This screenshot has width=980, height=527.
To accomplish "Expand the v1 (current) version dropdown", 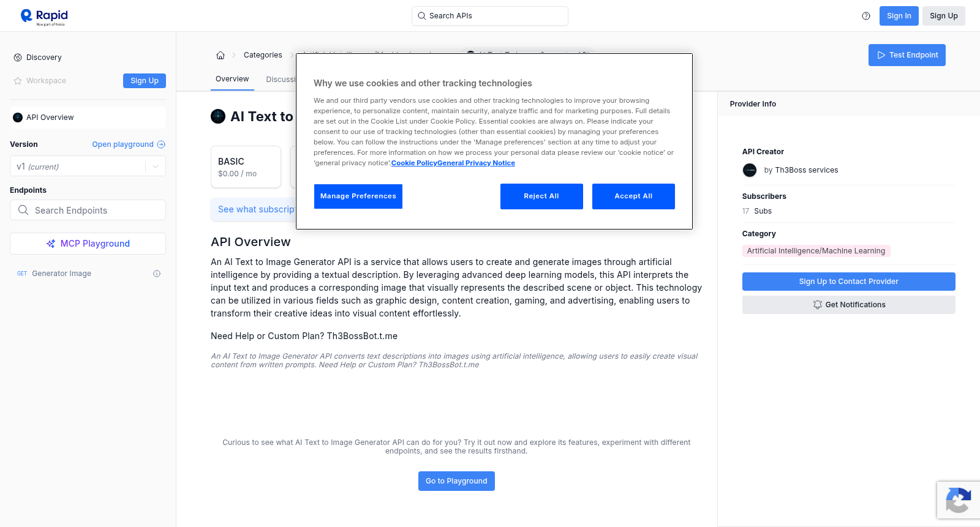I will point(88,166).
